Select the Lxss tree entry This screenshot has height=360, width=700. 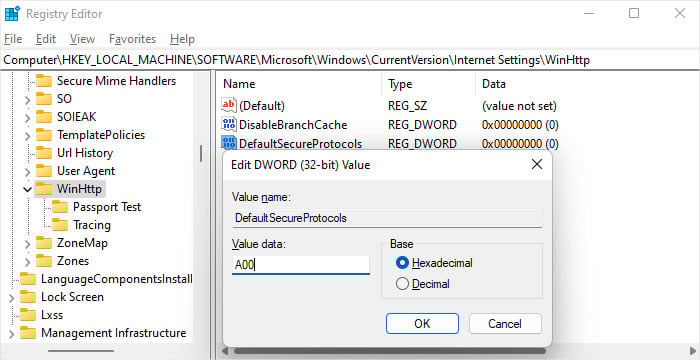tap(52, 315)
